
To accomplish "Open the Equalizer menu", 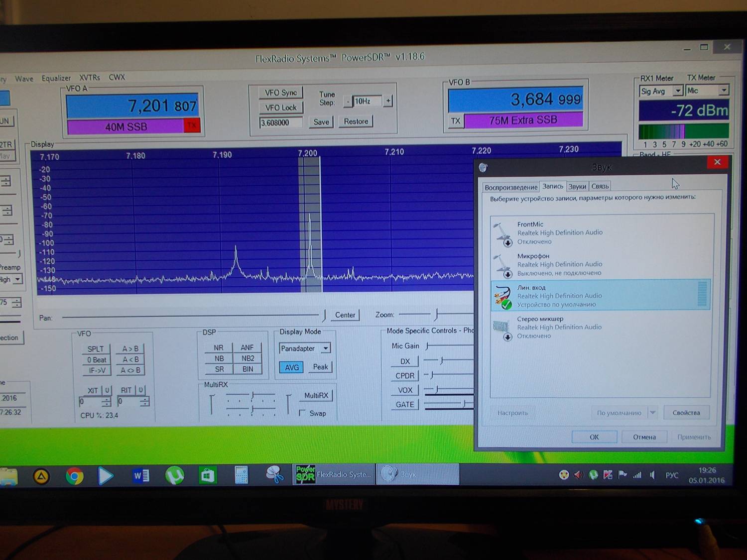I will 56,78.
